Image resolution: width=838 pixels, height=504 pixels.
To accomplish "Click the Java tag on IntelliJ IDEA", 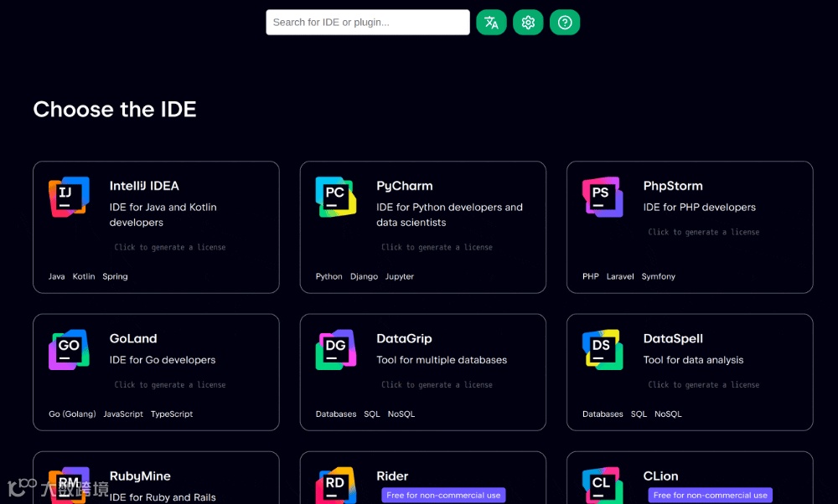I will coord(57,276).
